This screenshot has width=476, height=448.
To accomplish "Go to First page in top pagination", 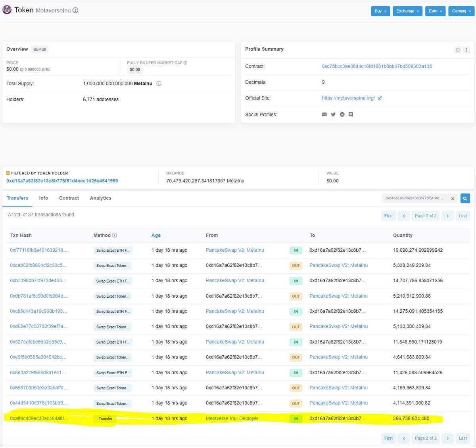I will click(388, 216).
